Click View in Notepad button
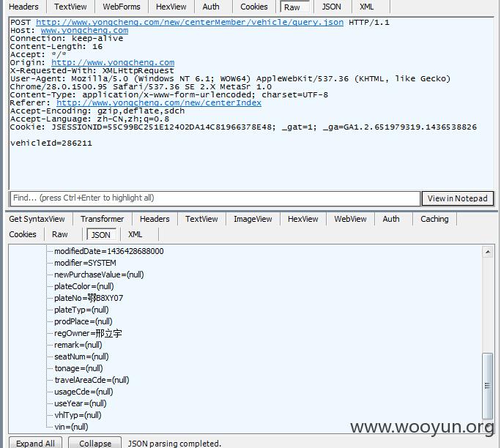The image size is (501, 448). pos(458,198)
